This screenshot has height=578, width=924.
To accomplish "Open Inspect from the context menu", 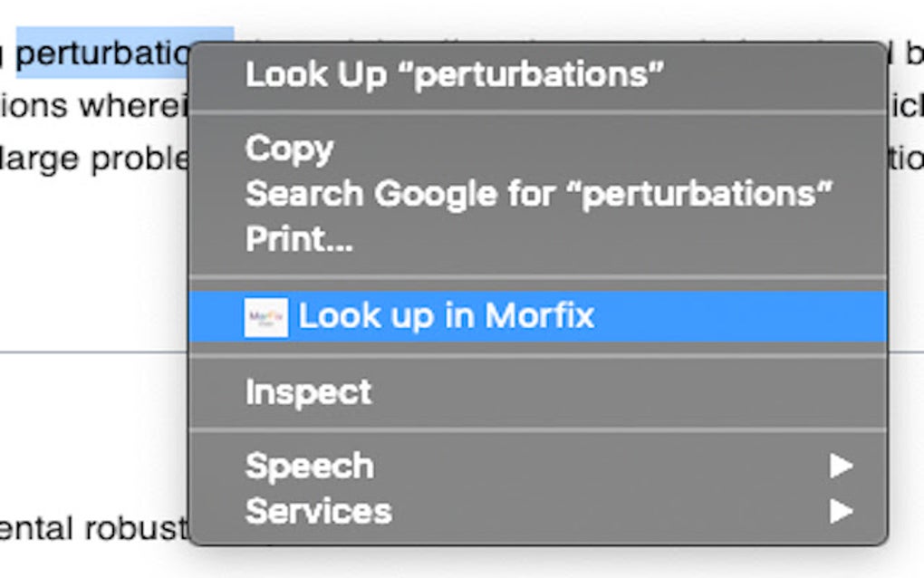I will click(307, 390).
